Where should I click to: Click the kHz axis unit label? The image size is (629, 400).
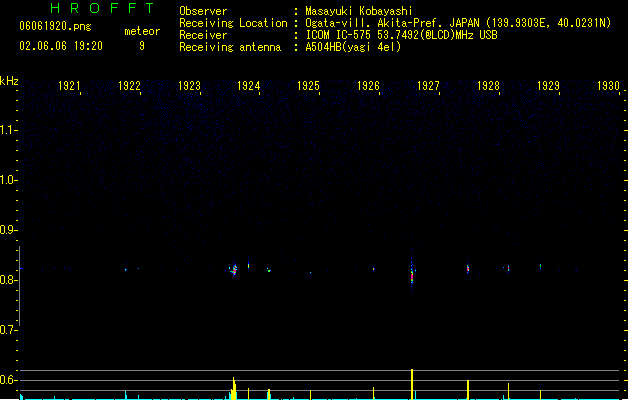pyautogui.click(x=9, y=81)
